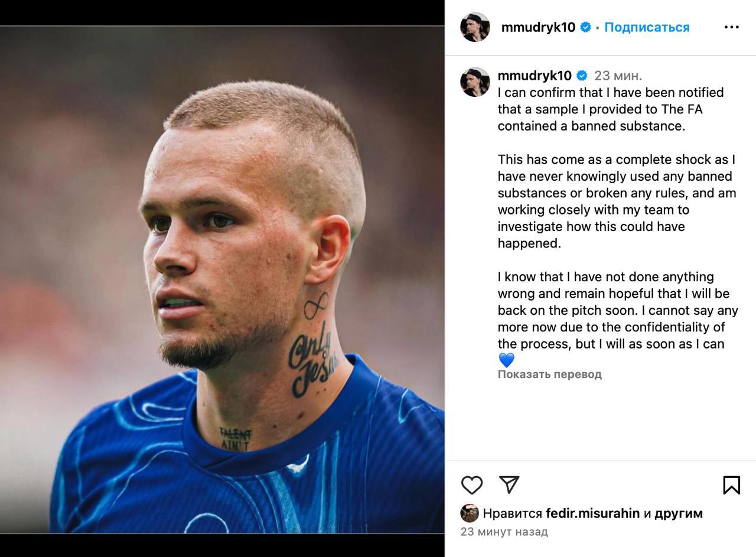
Task: Click the small avatar of the liker
Action: (470, 513)
